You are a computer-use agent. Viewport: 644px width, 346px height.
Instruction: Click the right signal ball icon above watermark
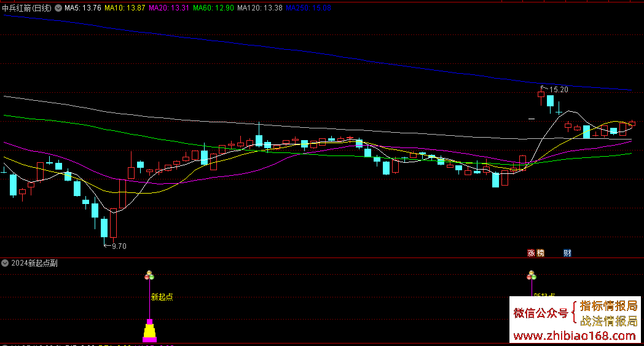point(532,275)
